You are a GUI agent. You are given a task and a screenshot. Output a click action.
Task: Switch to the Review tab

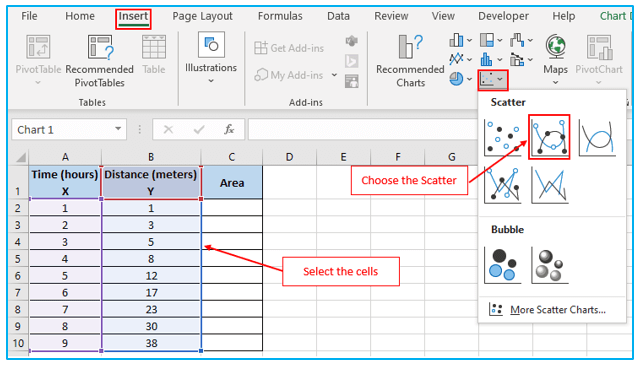(x=391, y=16)
